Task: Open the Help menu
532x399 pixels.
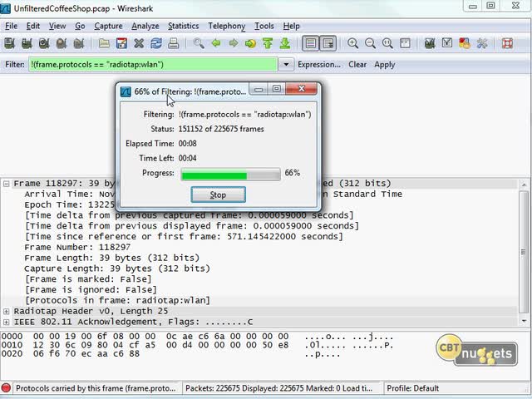Action: 292,26
